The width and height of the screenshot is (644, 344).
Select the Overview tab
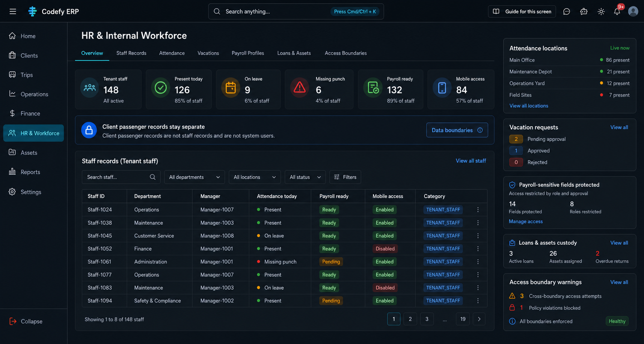[92, 53]
